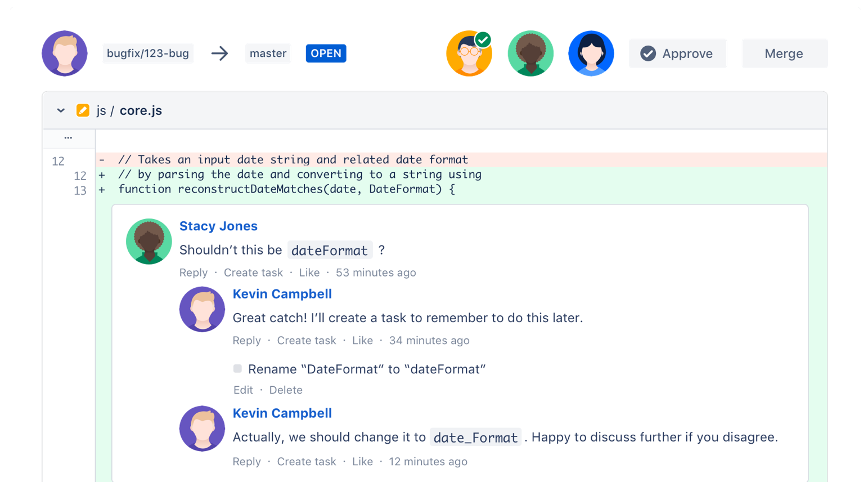
Task: Approve the pull request
Action: coord(678,53)
